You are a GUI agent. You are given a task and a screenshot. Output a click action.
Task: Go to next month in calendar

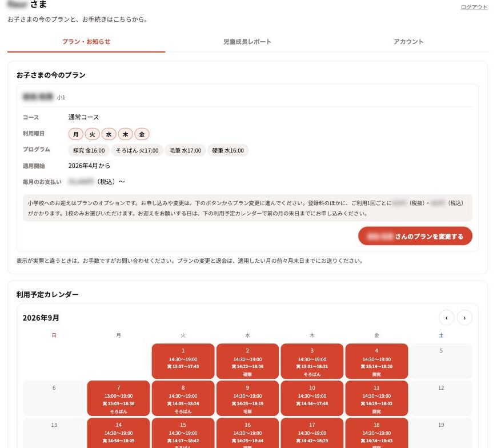pyautogui.click(x=464, y=318)
